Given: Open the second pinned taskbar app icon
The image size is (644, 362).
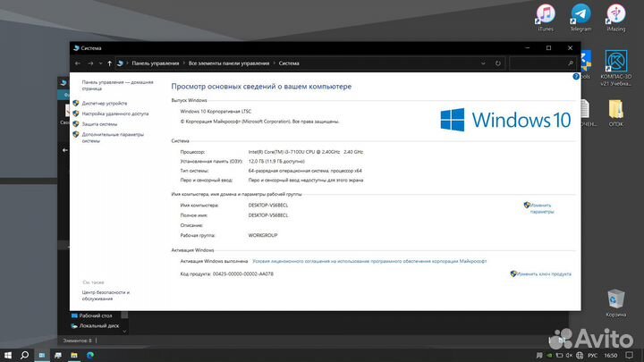Looking at the screenshot, I should 58,355.
